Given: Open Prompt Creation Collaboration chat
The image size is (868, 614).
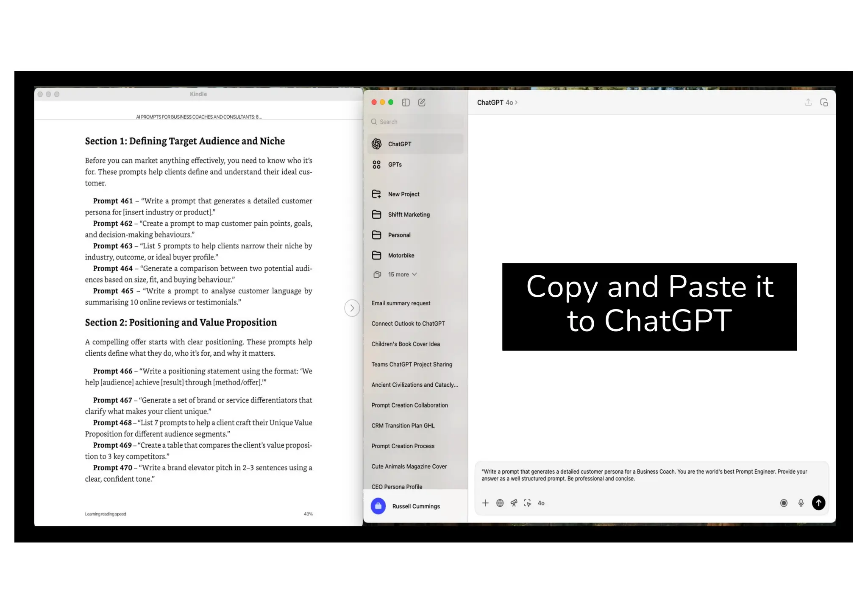Looking at the screenshot, I should [409, 405].
